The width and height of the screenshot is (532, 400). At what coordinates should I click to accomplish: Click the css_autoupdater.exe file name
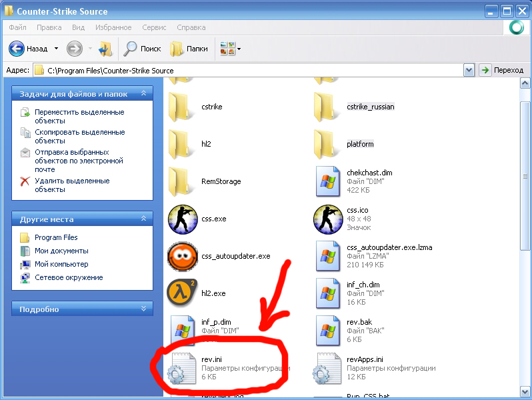(x=236, y=256)
